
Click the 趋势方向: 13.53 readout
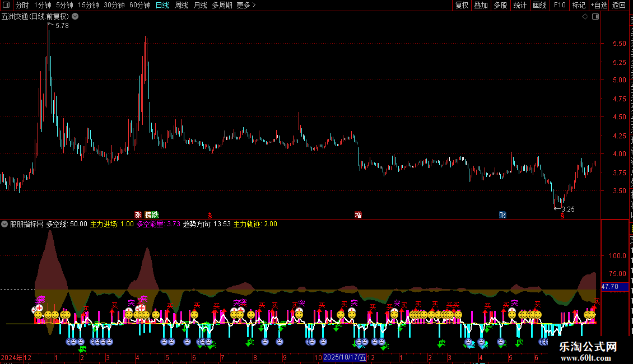click(x=207, y=224)
